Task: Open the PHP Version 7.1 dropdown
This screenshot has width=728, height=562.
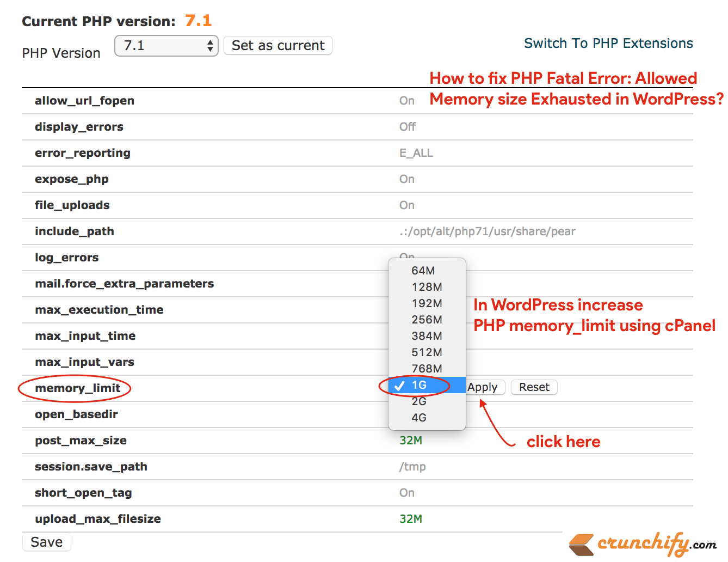Action: coord(166,46)
